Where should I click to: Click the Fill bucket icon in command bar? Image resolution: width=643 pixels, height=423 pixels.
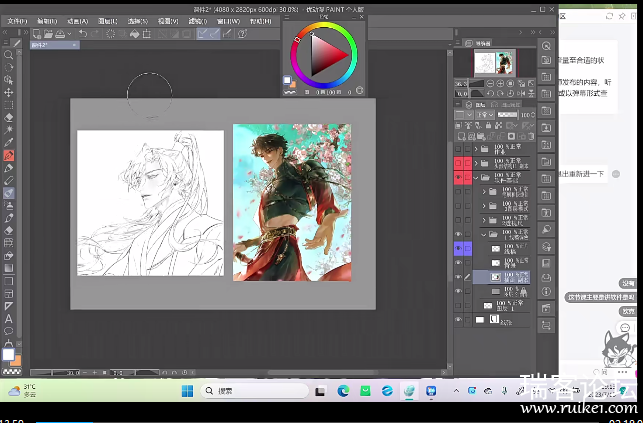pos(135,34)
